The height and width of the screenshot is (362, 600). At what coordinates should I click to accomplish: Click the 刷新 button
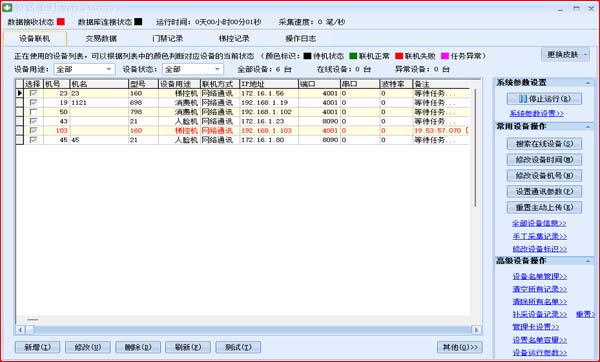tap(188, 347)
